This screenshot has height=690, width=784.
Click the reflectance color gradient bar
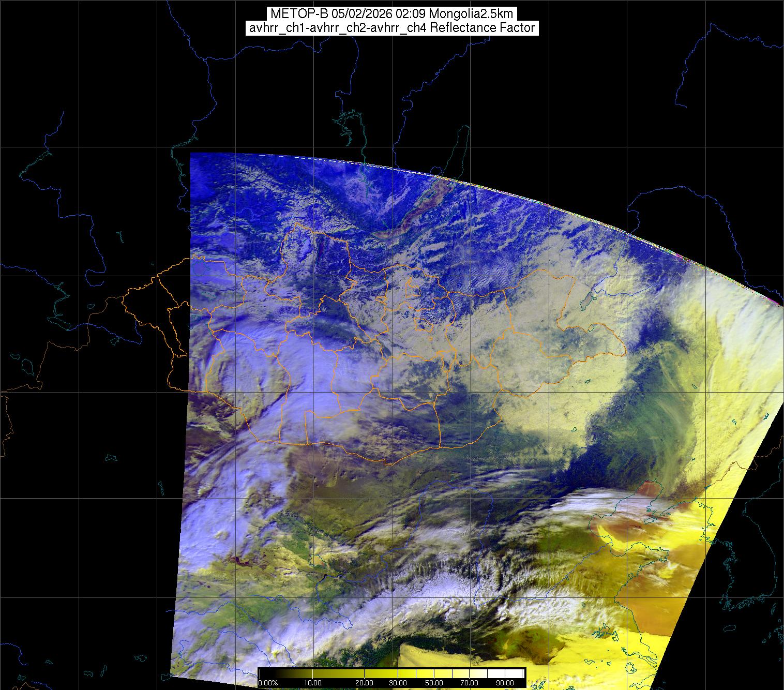[391, 673]
